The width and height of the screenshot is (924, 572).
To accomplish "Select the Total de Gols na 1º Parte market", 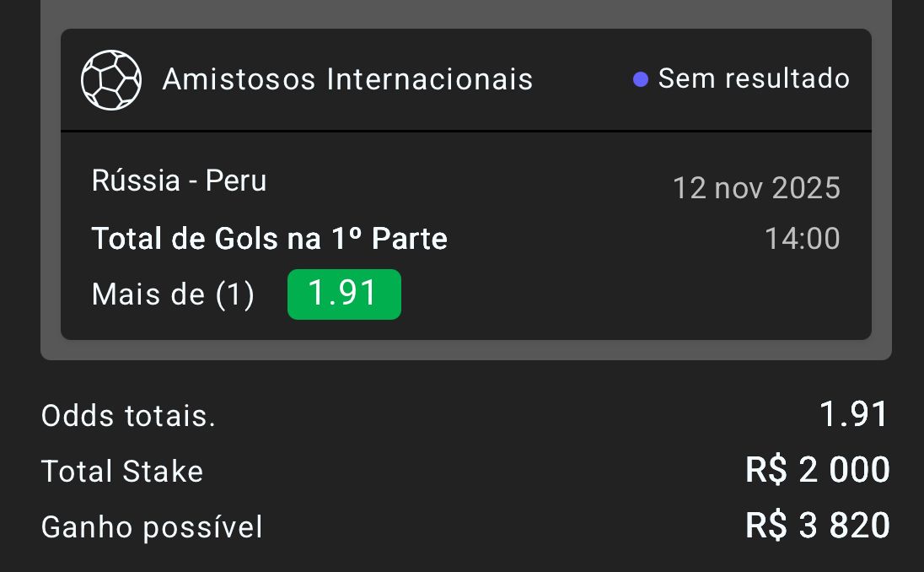I will (269, 239).
